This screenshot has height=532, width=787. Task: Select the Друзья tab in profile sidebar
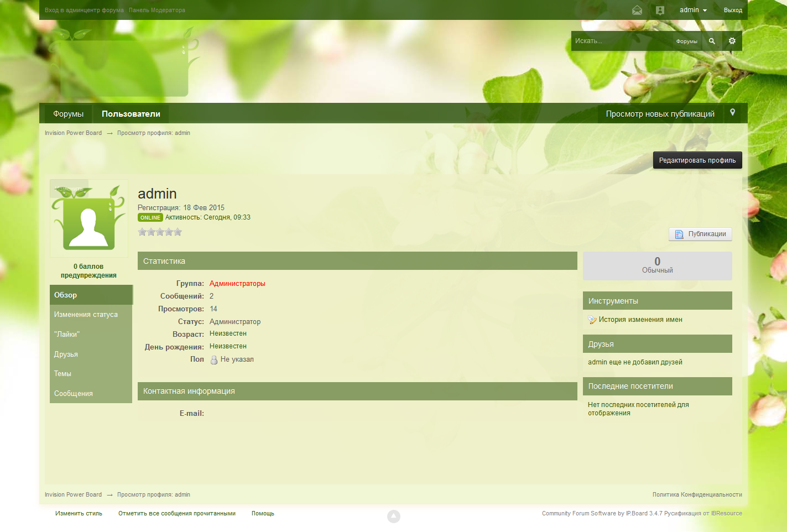[66, 354]
